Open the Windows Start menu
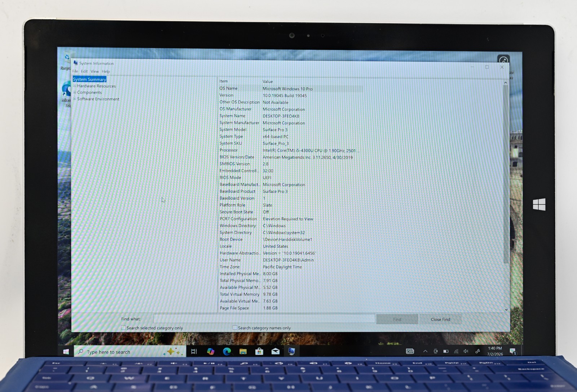The width and height of the screenshot is (577, 392). tap(66, 352)
